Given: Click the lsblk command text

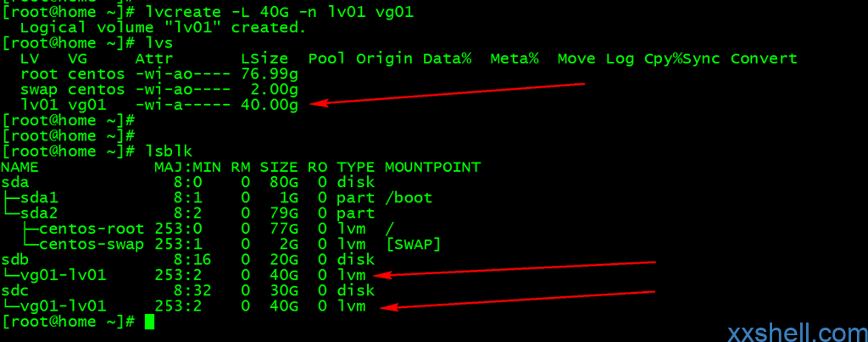Looking at the screenshot, I should pos(170,151).
